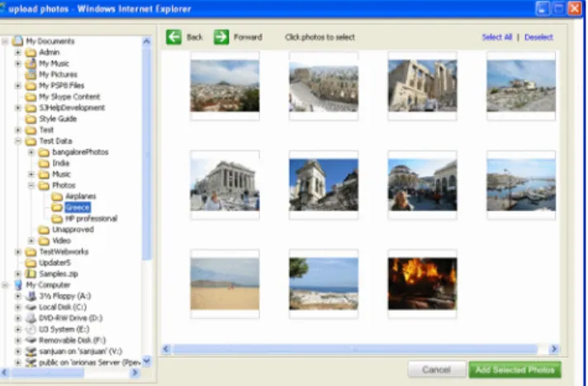Viewport: 588px width, 386px height.
Task: Close the upload photos window
Action: tap(575, 8)
